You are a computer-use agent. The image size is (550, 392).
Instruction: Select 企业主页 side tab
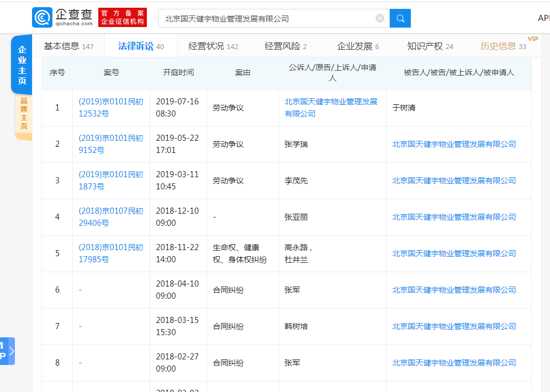coord(22,65)
